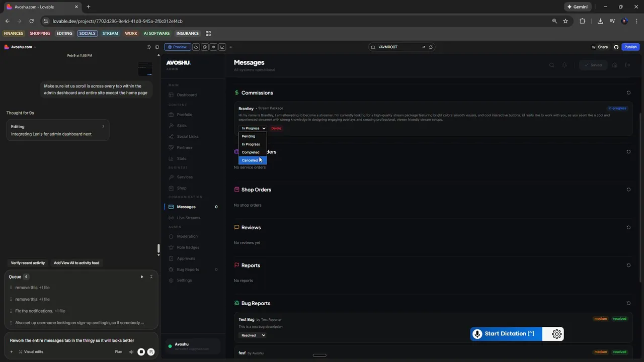Toggle Plan mode in chat input
Screen dimensions: 644x362
[x=119, y=352]
